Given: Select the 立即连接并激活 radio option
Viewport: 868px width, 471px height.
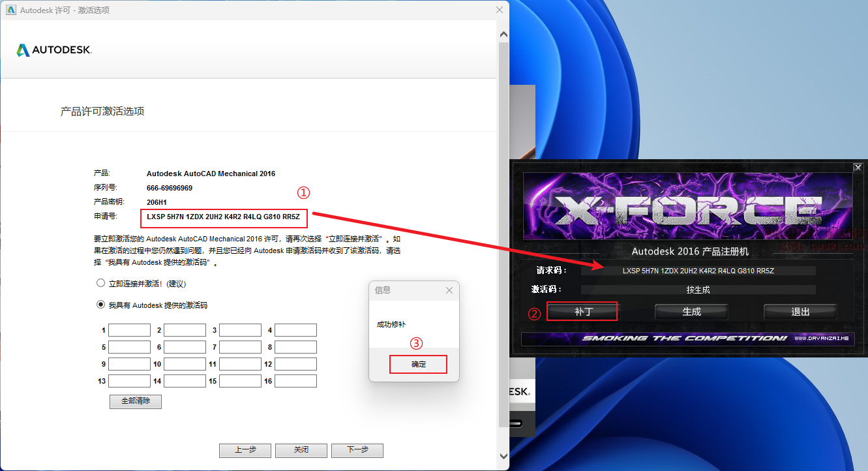Looking at the screenshot, I should [x=100, y=284].
